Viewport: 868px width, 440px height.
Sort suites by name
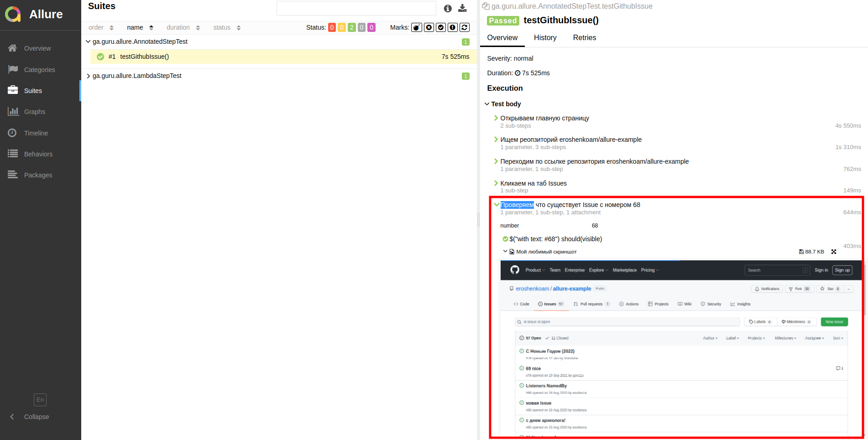140,27
